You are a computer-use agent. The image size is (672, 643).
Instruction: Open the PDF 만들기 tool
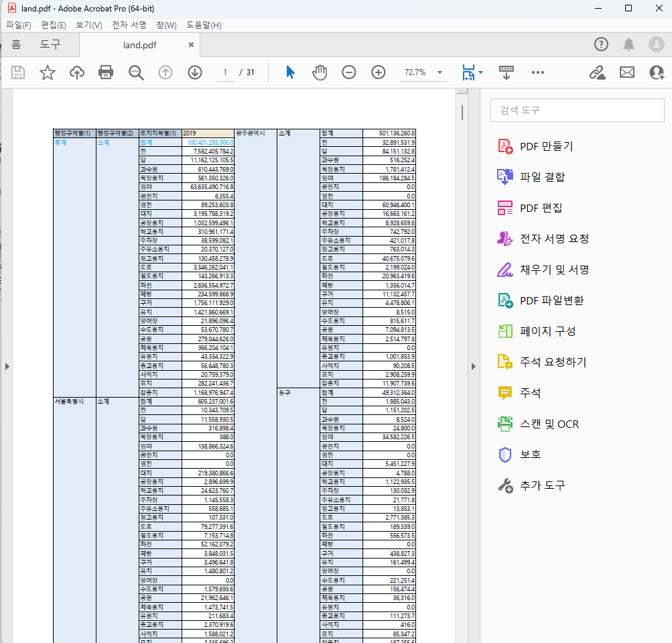pyautogui.click(x=536, y=146)
